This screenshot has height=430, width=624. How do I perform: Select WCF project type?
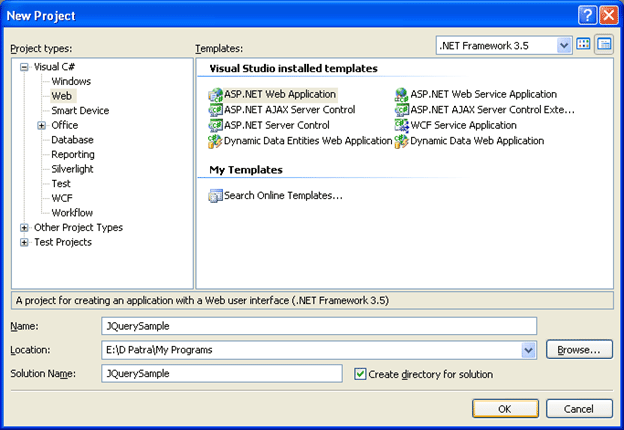click(62, 198)
